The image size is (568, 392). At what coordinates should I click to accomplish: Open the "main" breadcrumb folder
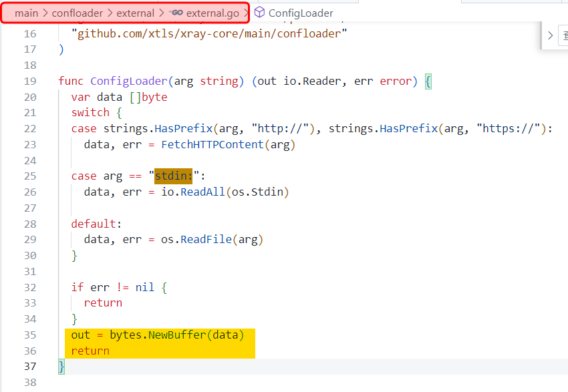(x=27, y=13)
